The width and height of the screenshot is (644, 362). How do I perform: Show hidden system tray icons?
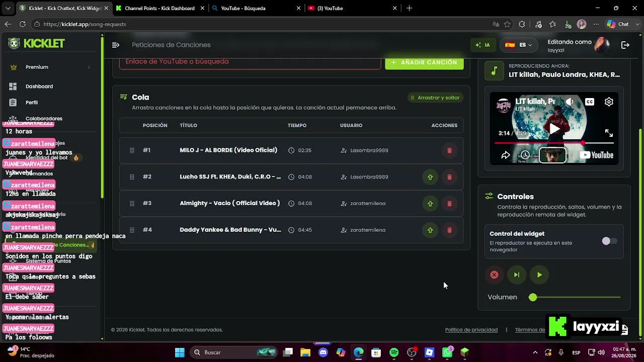point(535,352)
